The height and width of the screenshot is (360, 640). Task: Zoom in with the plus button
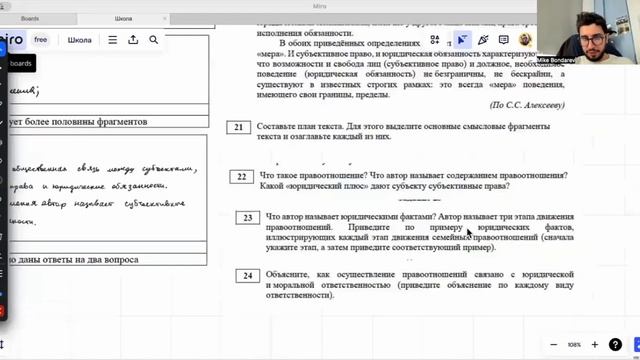(x=595, y=344)
